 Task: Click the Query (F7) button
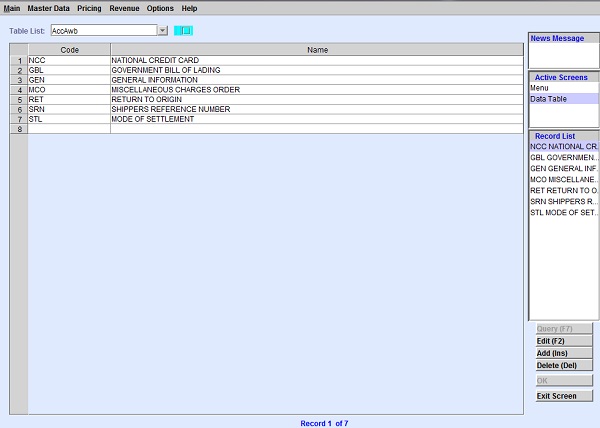[564, 329]
